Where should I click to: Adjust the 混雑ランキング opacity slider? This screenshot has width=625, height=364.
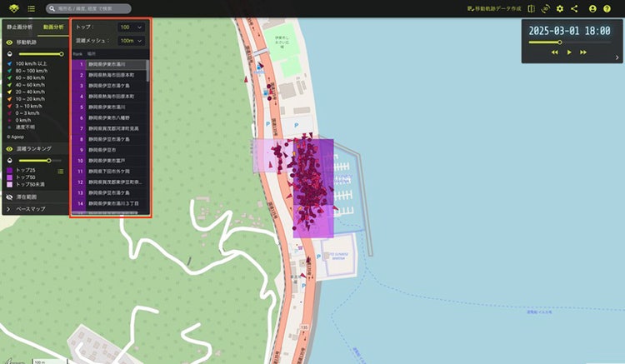[40, 161]
